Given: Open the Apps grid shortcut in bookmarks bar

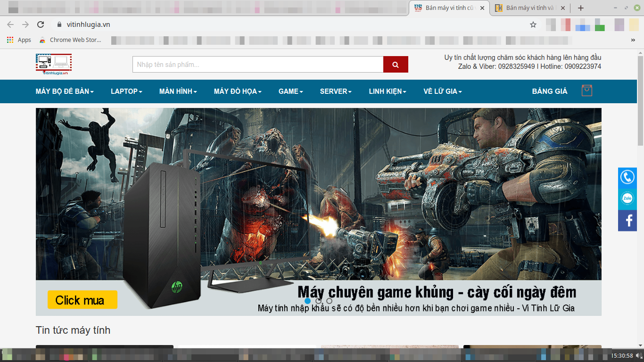Looking at the screenshot, I should point(19,40).
